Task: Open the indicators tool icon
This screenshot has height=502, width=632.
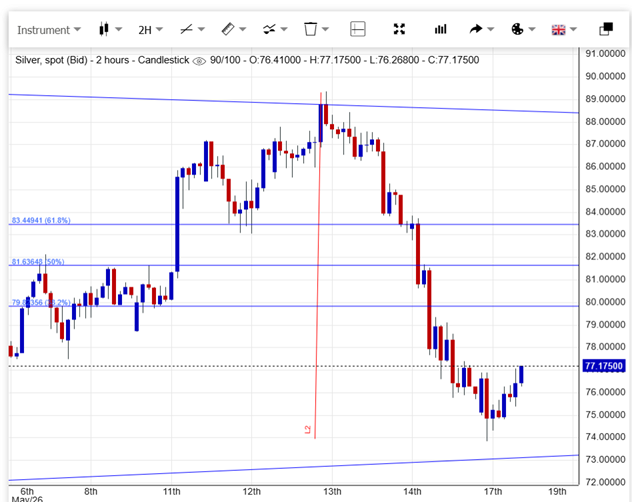Action: pyautogui.click(x=269, y=29)
